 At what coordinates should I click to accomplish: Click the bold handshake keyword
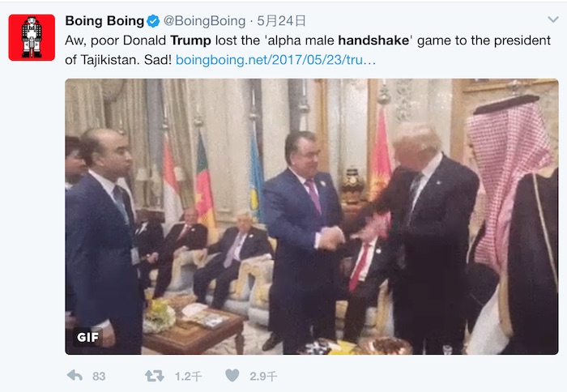point(373,40)
